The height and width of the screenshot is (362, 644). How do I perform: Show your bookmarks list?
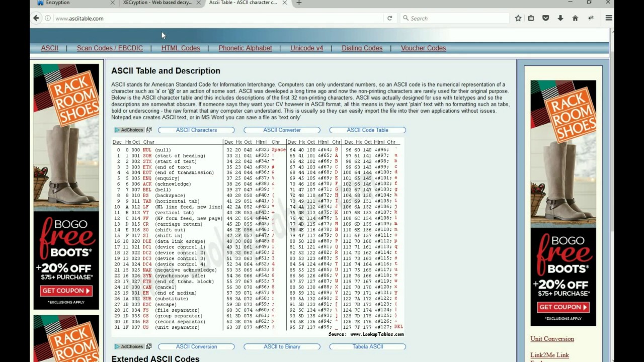tap(531, 18)
